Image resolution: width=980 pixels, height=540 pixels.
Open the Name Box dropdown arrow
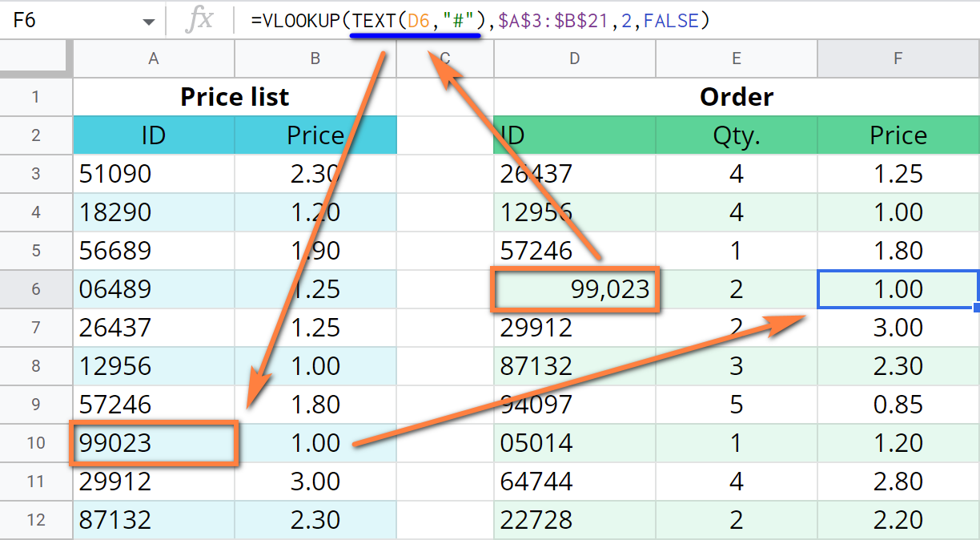click(148, 19)
